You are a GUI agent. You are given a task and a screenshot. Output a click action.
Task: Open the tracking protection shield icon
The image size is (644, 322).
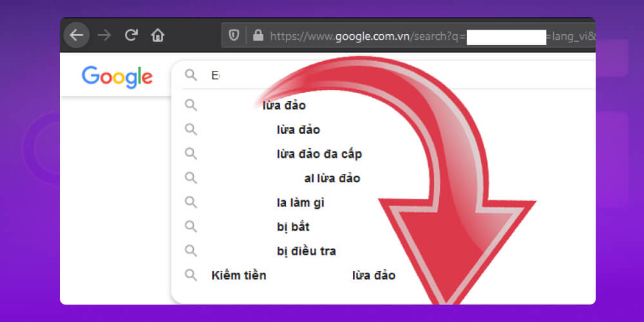[x=235, y=35]
